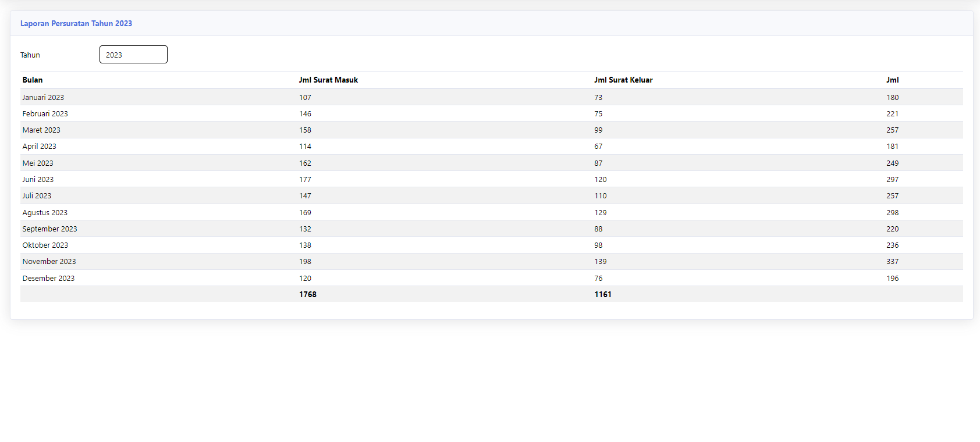Click surat masuk value 147 for Juli
The image size is (980, 442).
[306, 196]
